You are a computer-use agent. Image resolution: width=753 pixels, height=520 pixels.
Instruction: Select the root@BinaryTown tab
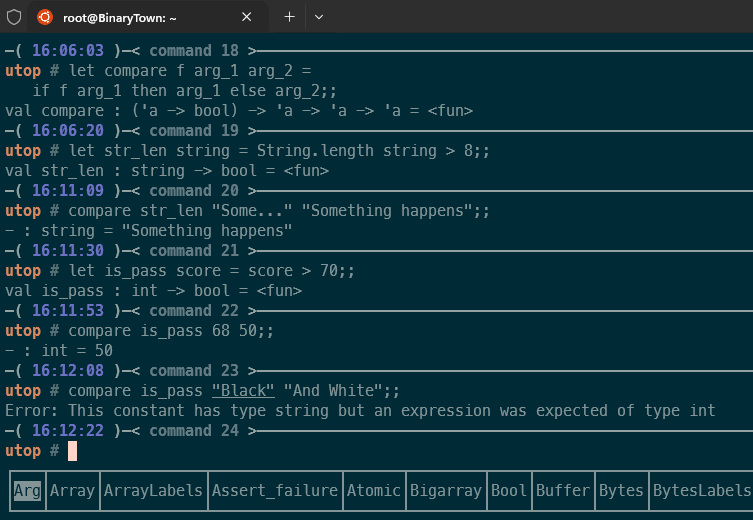click(x=140, y=17)
